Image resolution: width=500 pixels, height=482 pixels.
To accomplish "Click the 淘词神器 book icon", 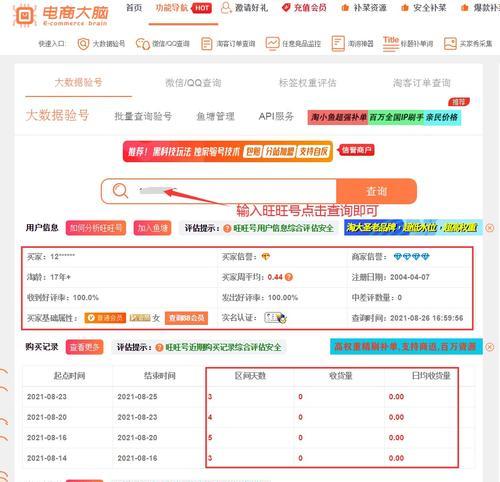I will coord(338,44).
